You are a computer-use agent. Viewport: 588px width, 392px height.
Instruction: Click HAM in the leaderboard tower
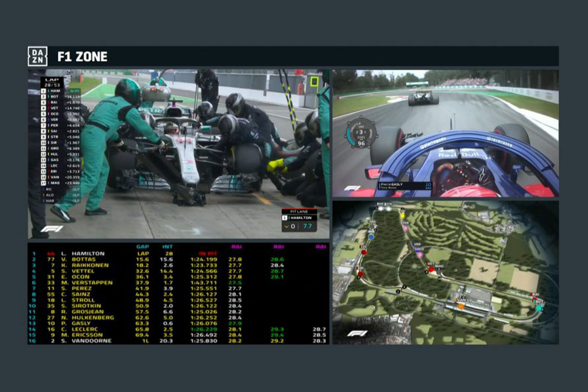pyautogui.click(x=60, y=91)
